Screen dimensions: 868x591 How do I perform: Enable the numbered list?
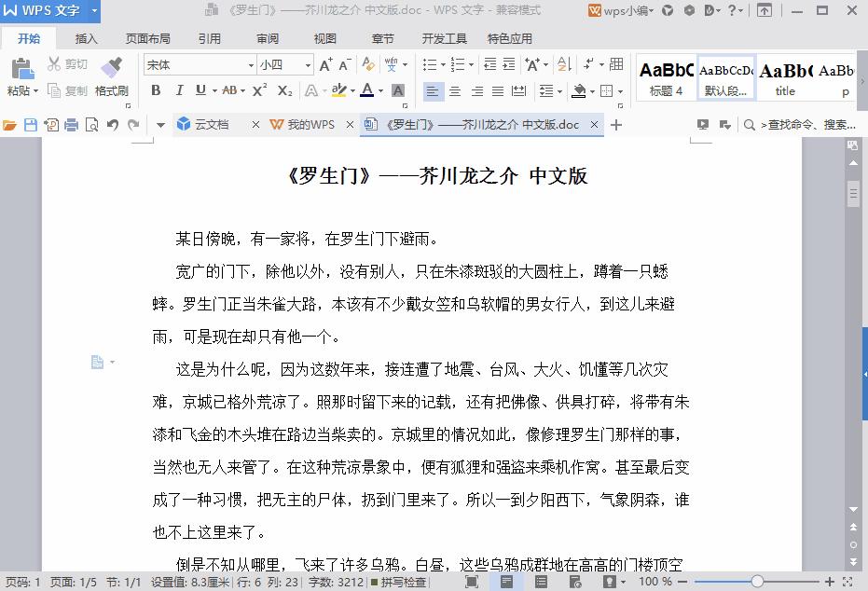click(457, 65)
